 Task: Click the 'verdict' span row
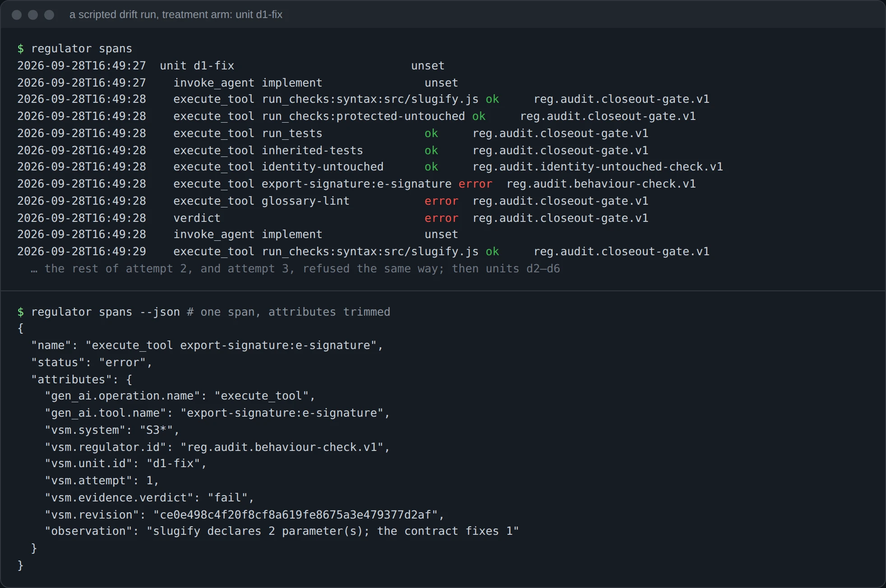pyautogui.click(x=333, y=218)
